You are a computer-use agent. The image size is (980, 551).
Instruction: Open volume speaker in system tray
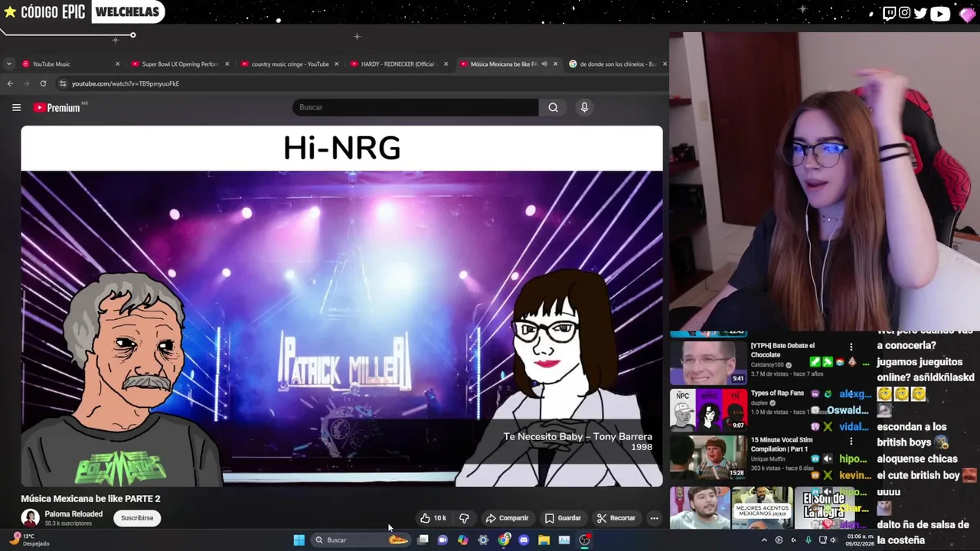pyautogui.click(x=834, y=540)
